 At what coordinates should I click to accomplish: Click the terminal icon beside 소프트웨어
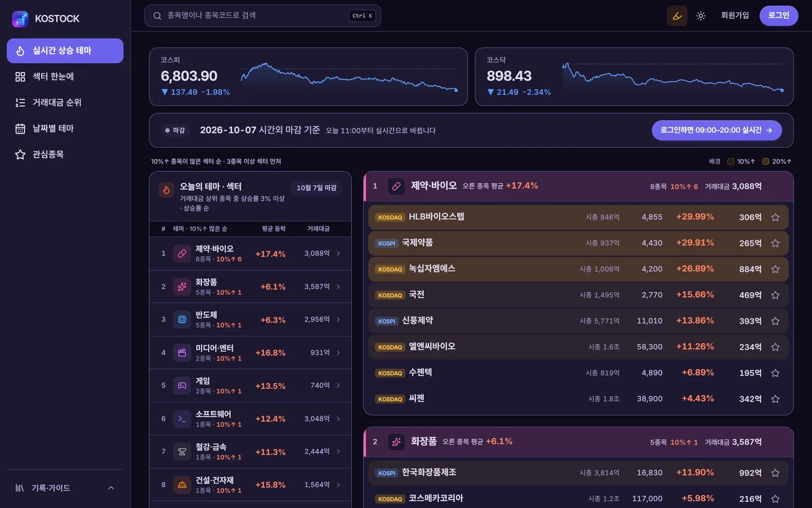coord(182,419)
